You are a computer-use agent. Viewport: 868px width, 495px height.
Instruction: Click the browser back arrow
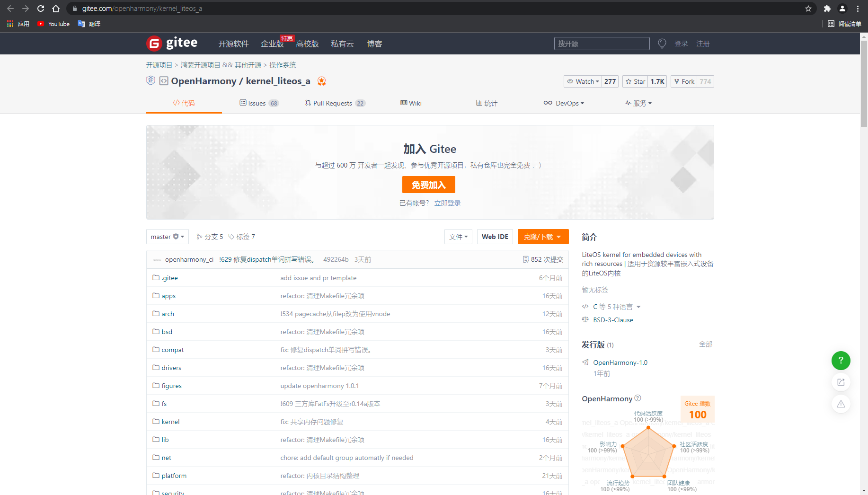pos(10,9)
